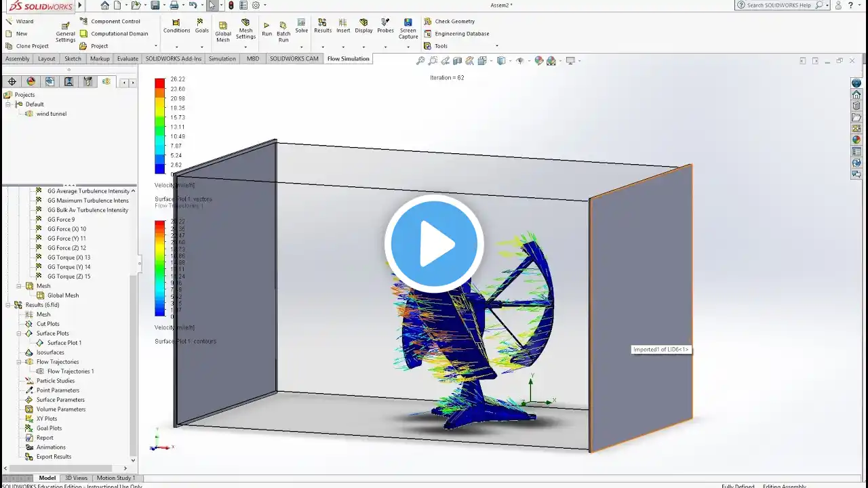Click the Results ribbon icon

[323, 22]
